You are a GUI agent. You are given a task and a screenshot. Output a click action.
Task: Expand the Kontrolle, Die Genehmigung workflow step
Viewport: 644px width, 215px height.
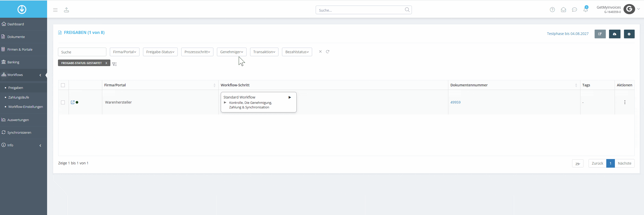[225, 103]
